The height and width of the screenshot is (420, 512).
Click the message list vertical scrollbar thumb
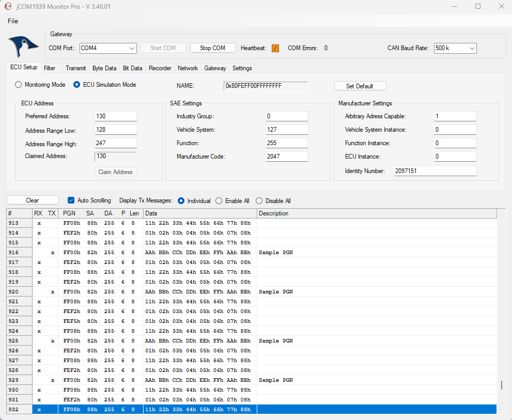tap(501, 385)
